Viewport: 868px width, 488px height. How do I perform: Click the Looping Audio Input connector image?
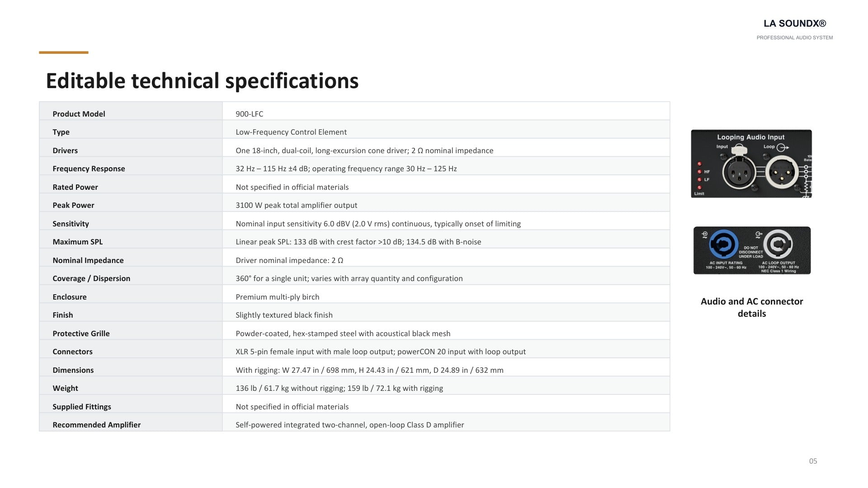click(751, 164)
